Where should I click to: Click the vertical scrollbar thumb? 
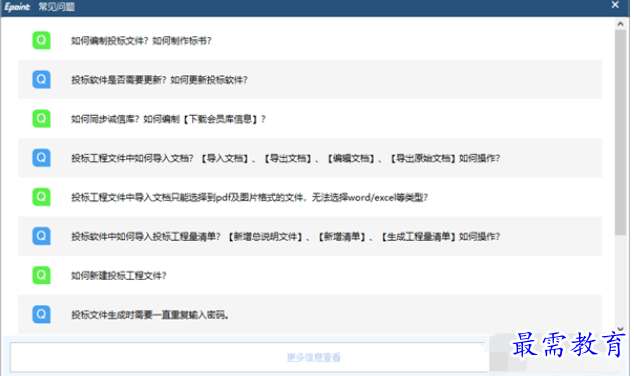pyautogui.click(x=621, y=132)
